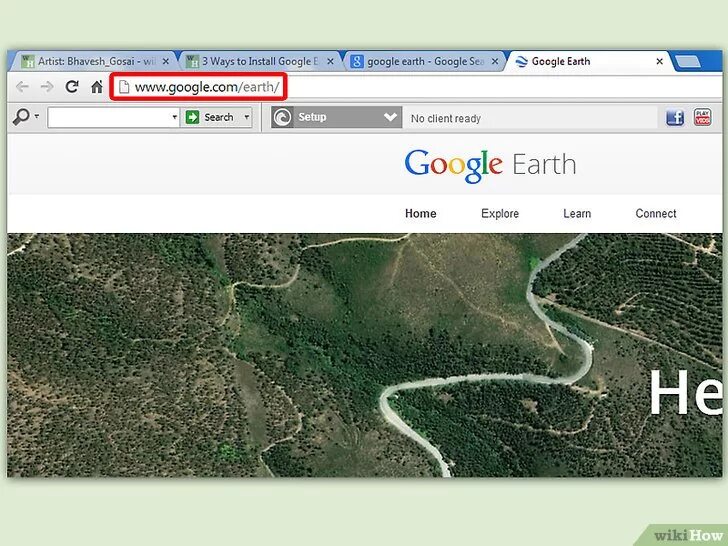
Task: Open the Home navigation link
Action: (x=421, y=214)
